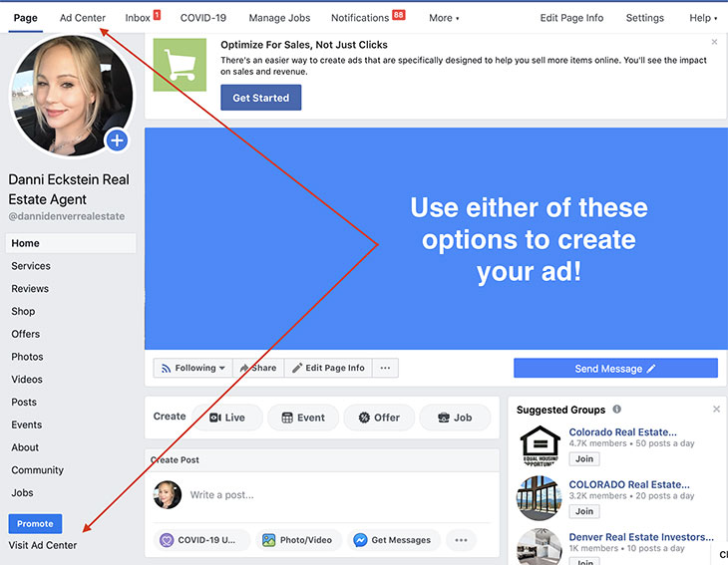Expand the Help dropdown
728x565 pixels.
click(703, 18)
